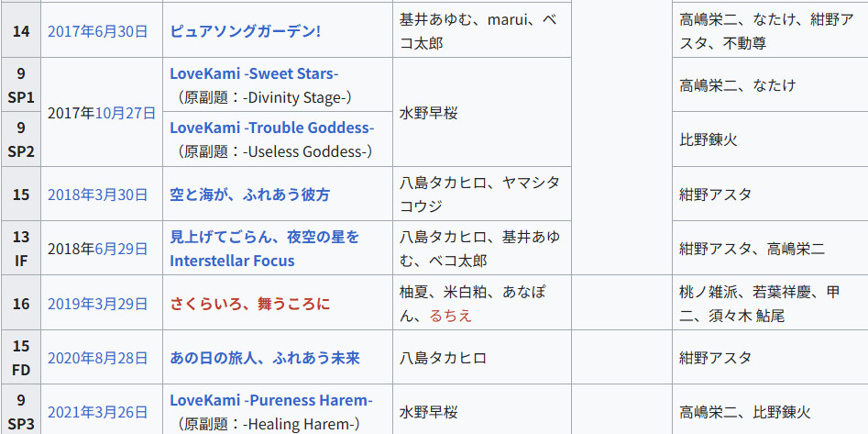Open the あの日の旅人、ふれあう未来 link
Viewport: 868px width, 434px height.
[x=265, y=358]
